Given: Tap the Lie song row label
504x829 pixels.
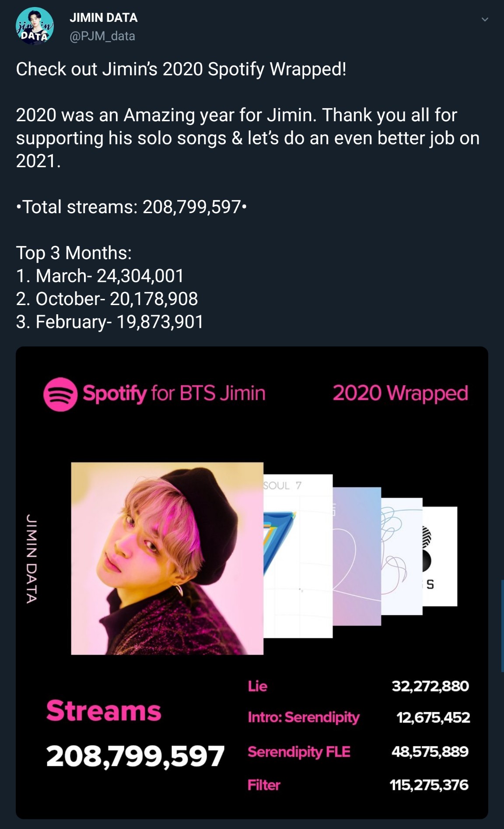Looking at the screenshot, I should pos(257,686).
